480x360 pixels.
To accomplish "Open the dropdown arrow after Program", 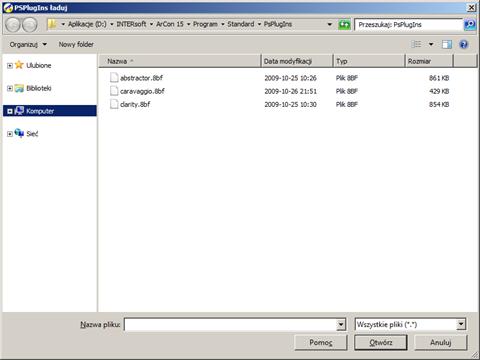I will tap(223, 24).
